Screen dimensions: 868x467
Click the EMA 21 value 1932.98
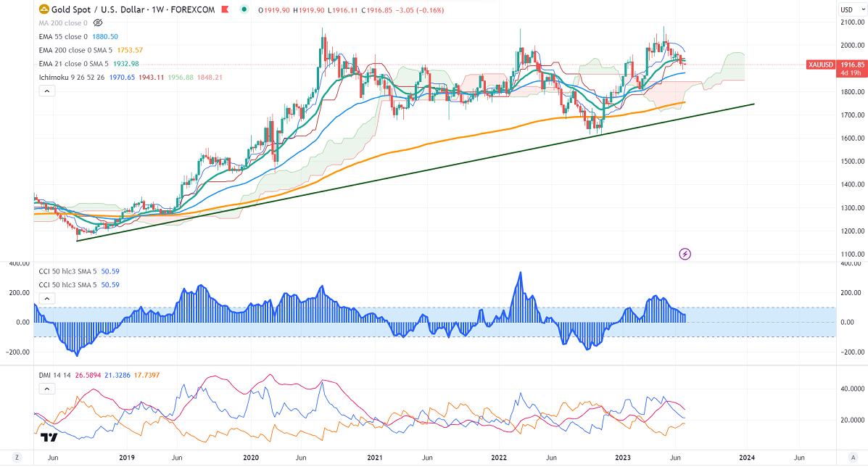tap(126, 64)
